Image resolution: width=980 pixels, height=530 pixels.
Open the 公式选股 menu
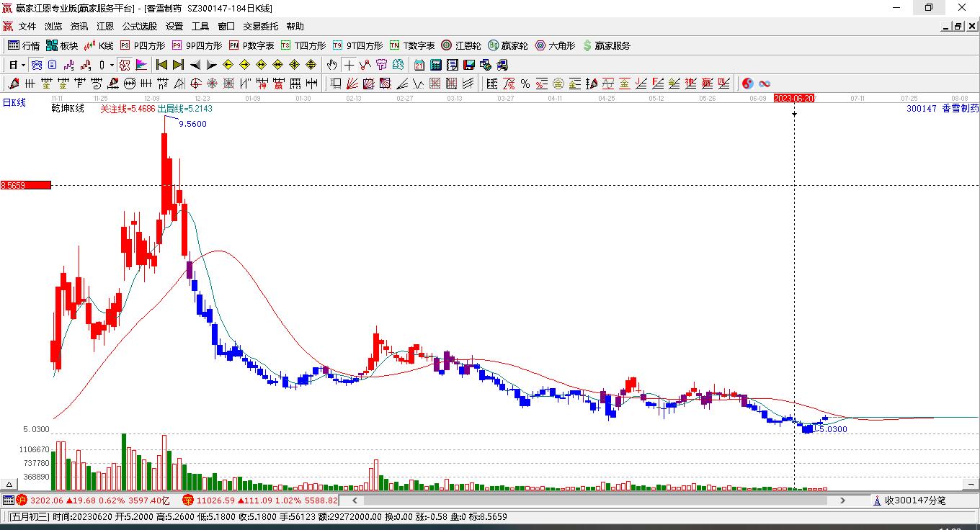[139, 27]
